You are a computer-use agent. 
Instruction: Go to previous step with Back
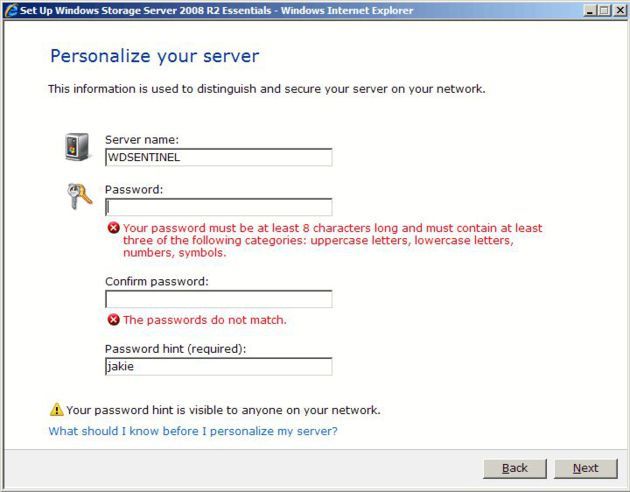(x=515, y=468)
